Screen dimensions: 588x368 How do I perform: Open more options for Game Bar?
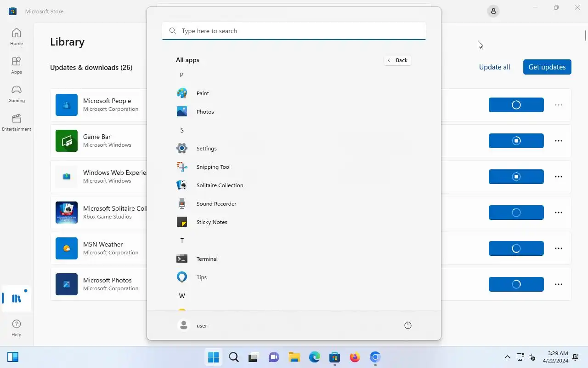(559, 141)
